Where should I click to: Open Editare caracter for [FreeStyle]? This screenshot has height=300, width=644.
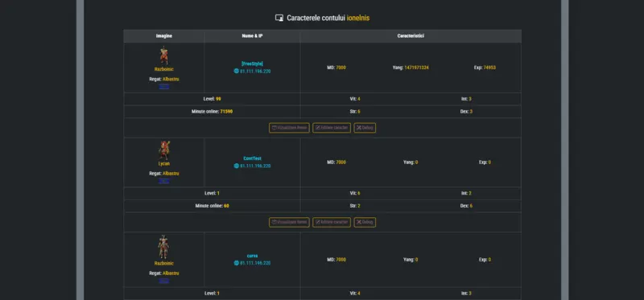coord(332,128)
